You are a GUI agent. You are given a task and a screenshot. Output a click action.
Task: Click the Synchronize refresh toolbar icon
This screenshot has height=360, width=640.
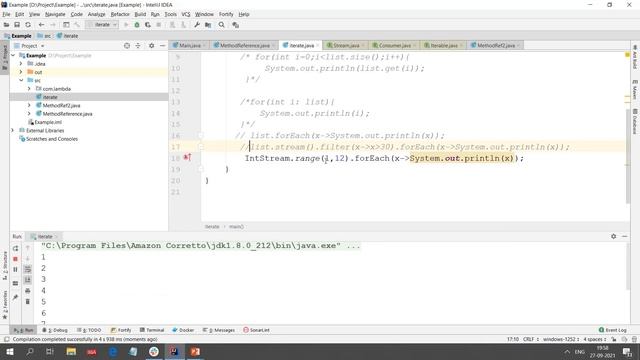[x=28, y=25]
